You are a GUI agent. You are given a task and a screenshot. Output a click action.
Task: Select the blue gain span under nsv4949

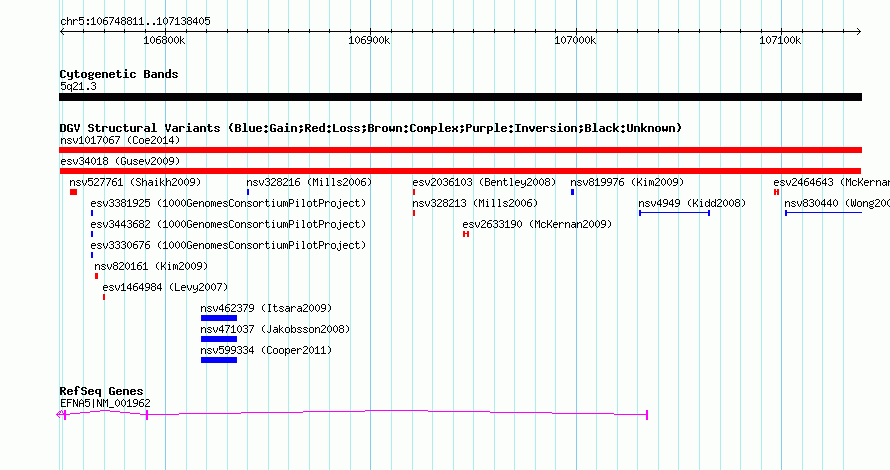[674, 213]
